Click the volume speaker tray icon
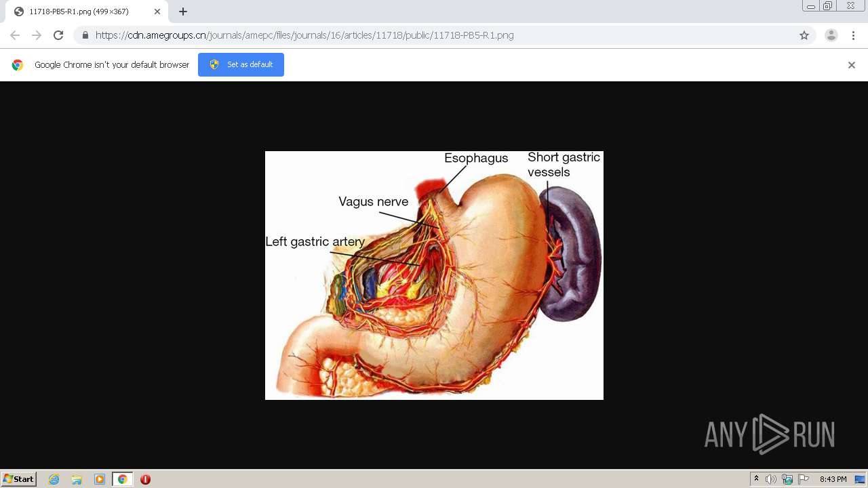The width and height of the screenshot is (868, 488). (x=771, y=479)
